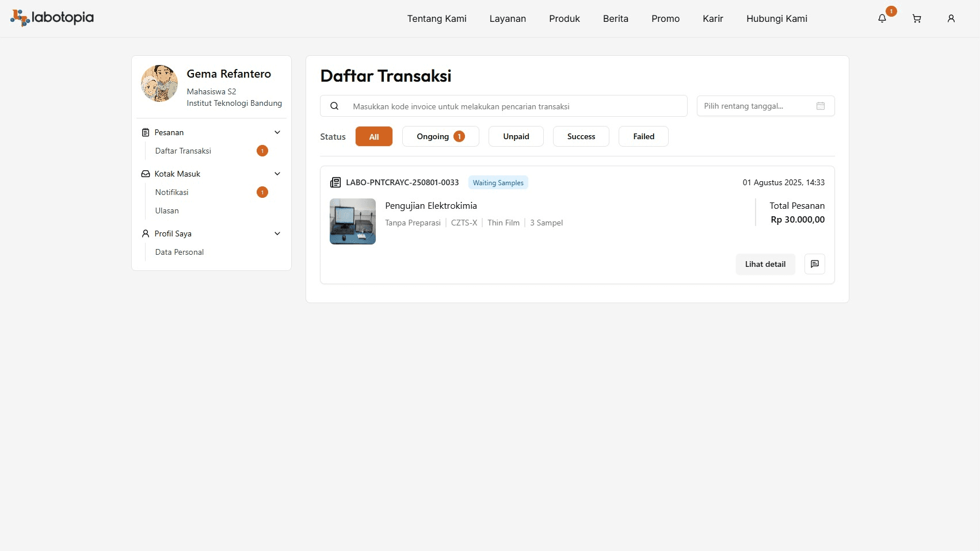Collapse the Profil Saya section chevron
Screen dimensions: 980x551
277,234
